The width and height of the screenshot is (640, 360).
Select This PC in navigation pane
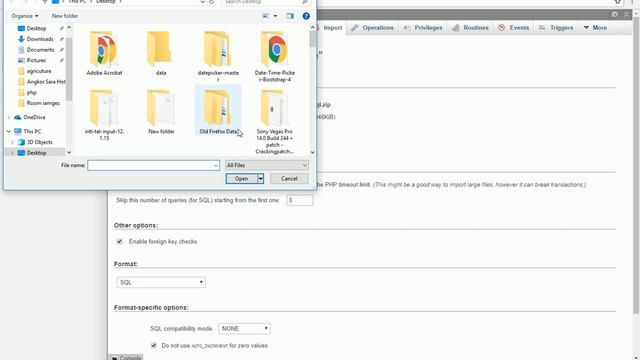[x=32, y=131]
